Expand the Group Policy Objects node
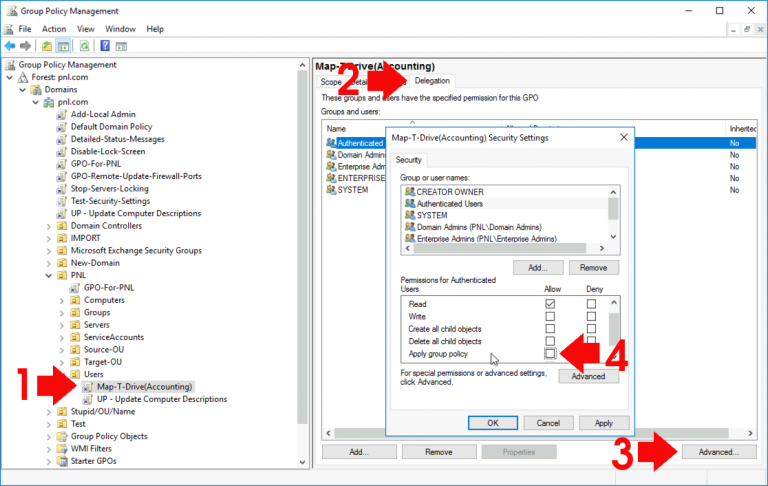Image resolution: width=768 pixels, height=486 pixels. pos(48,437)
